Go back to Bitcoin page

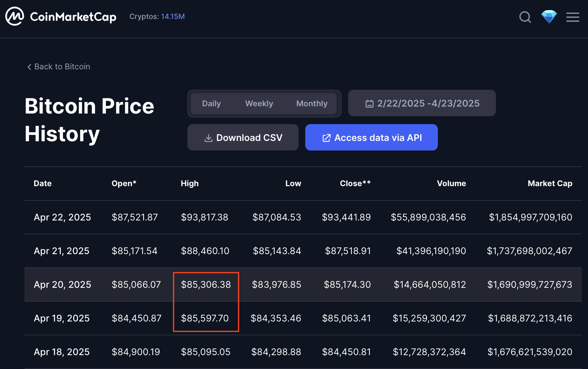59,67
